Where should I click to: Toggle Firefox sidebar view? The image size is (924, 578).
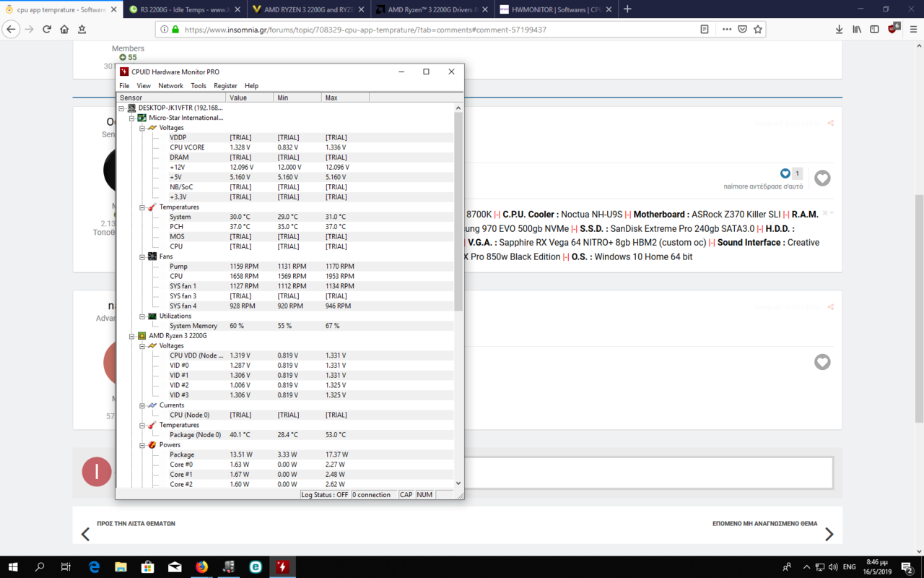874,30
